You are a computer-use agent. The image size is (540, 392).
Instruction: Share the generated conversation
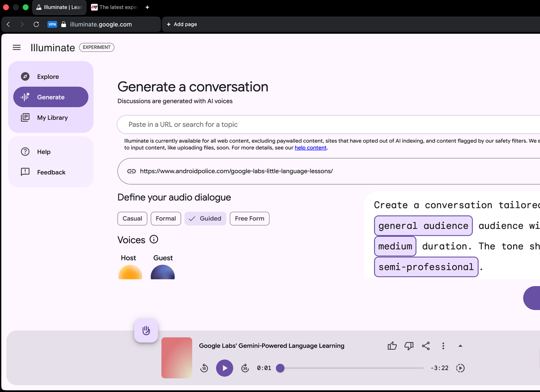tap(426, 345)
